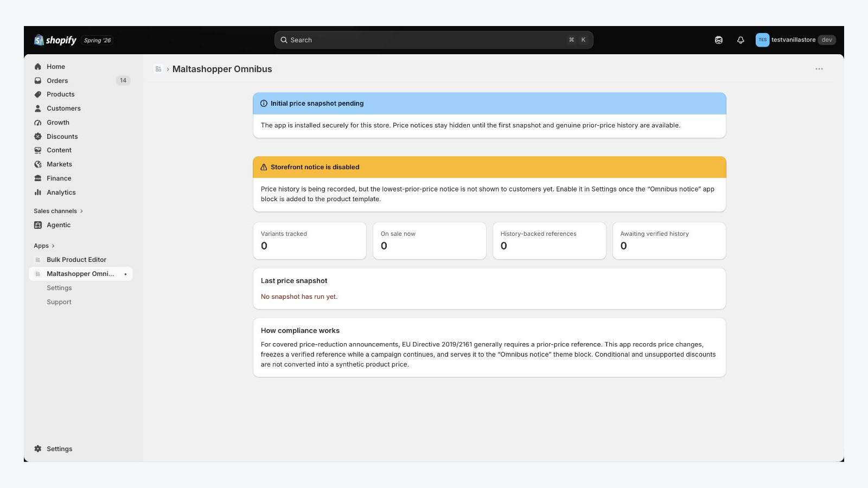Screen dimensions: 868x488
Task: Click the Bulk Product Editor app icon
Action: pyautogui.click(x=38, y=260)
